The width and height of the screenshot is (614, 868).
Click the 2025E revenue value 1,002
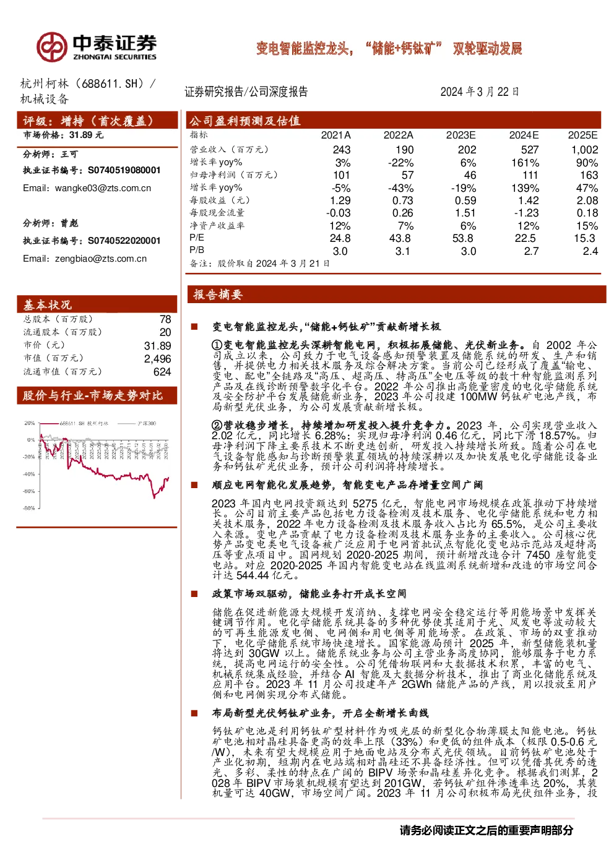585,150
